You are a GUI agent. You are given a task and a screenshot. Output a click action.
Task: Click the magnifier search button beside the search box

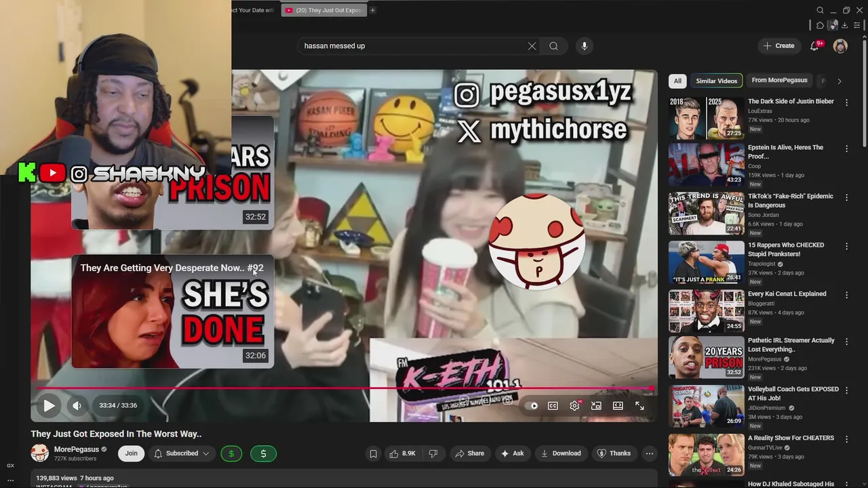pos(553,46)
